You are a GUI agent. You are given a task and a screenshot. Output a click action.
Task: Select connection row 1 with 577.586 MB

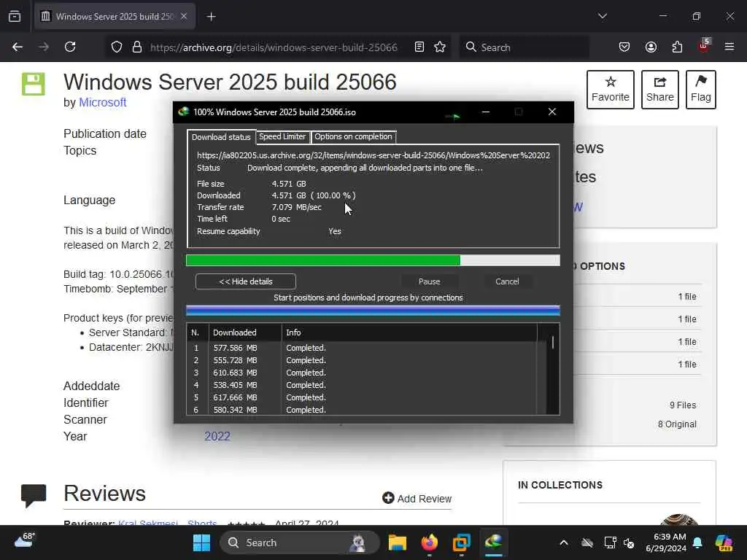[x=362, y=348]
